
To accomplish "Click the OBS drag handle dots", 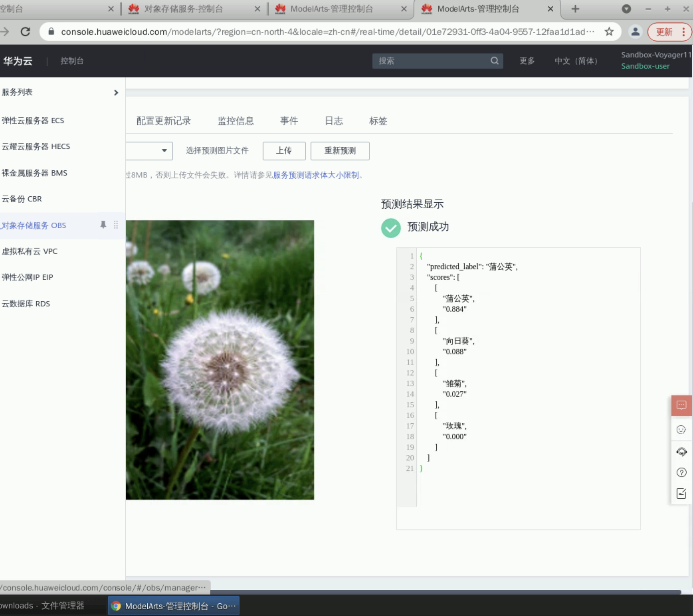I will [x=116, y=225].
